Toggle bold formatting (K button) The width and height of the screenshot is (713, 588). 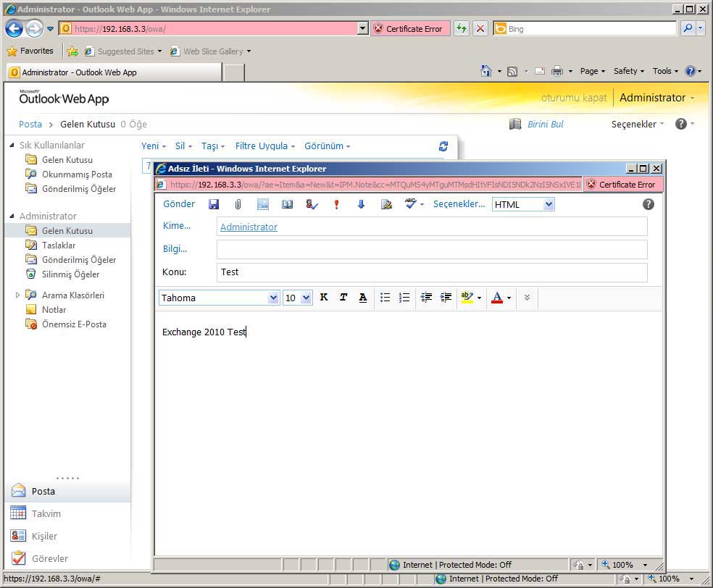(x=324, y=298)
